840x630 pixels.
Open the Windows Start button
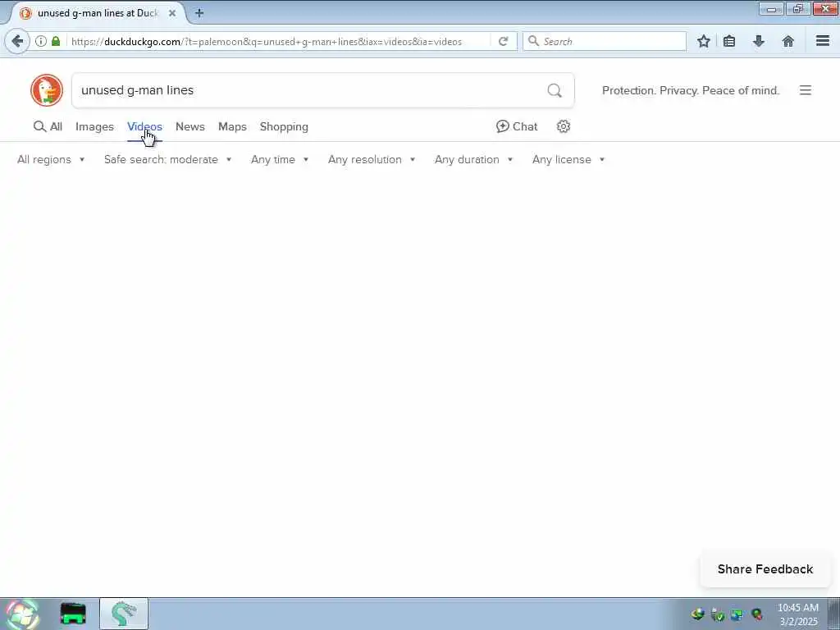[x=21, y=614]
